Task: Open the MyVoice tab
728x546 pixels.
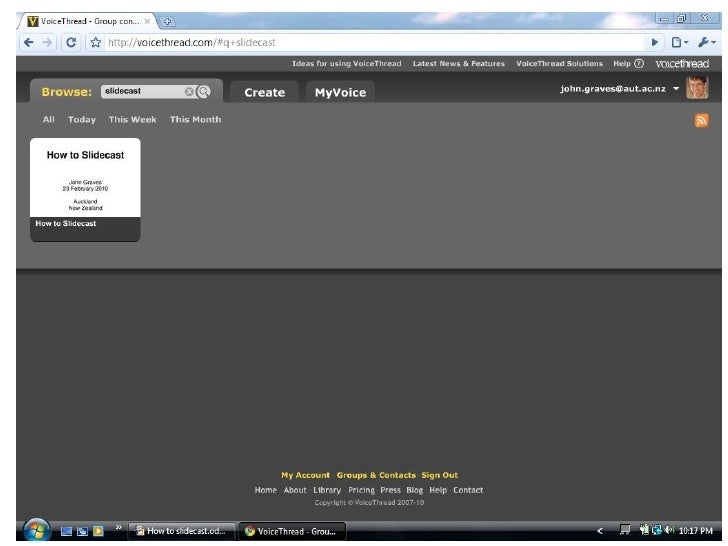Action: pos(340,92)
